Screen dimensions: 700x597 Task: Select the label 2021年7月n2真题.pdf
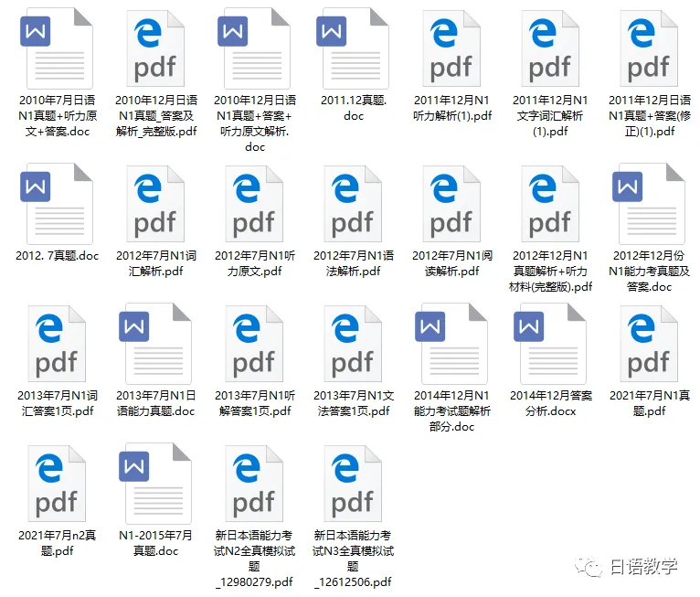point(58,543)
